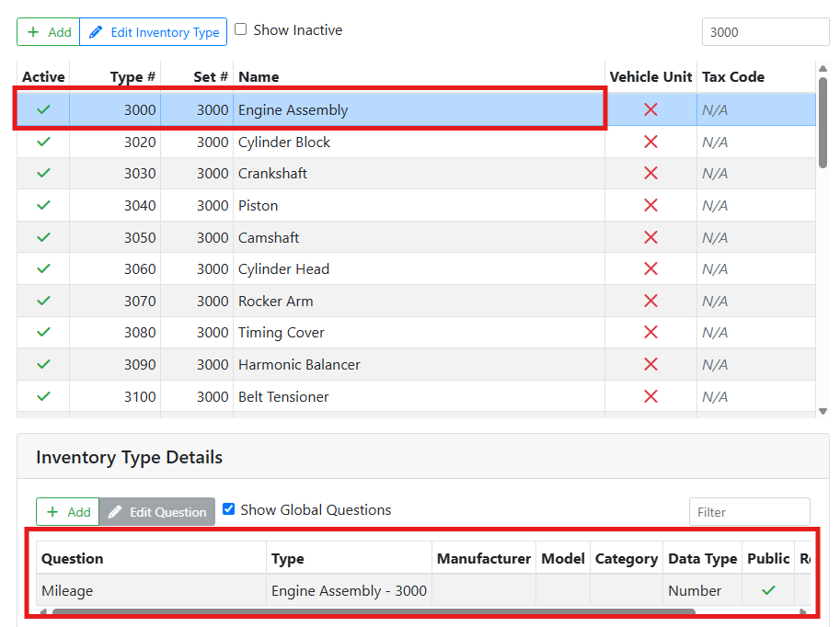Click the Edit Inventory Type button
840x627 pixels.
pyautogui.click(x=154, y=30)
